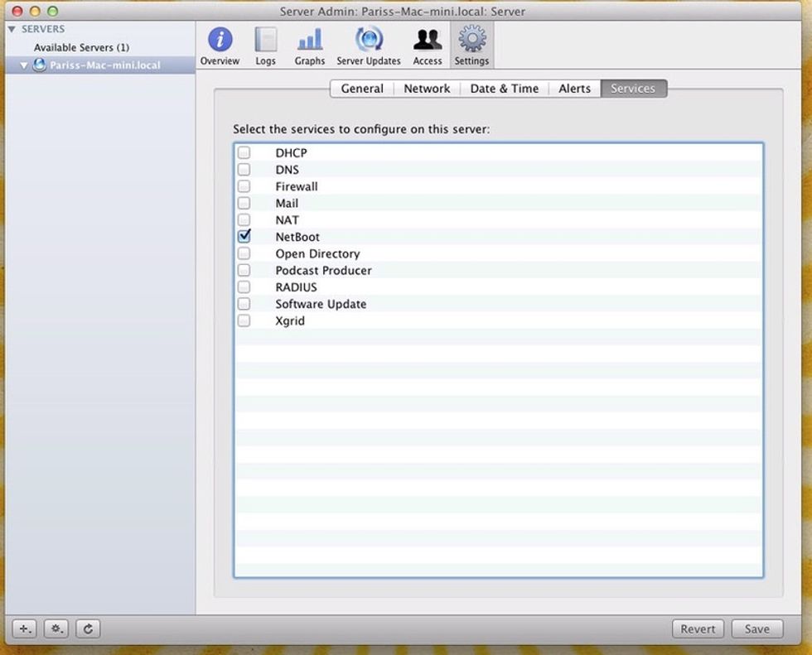The width and height of the screenshot is (812, 655).
Task: Collapse the SERVERS section triangle
Action: 12,29
